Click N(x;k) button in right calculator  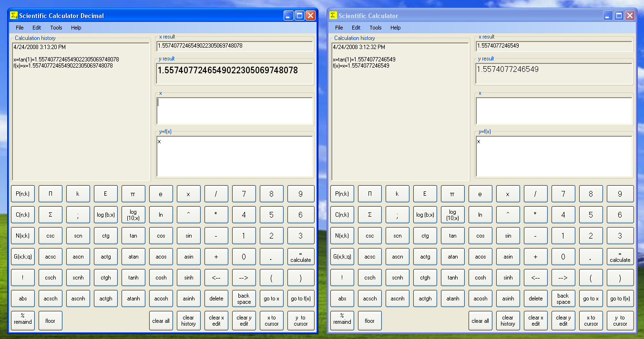pyautogui.click(x=342, y=236)
